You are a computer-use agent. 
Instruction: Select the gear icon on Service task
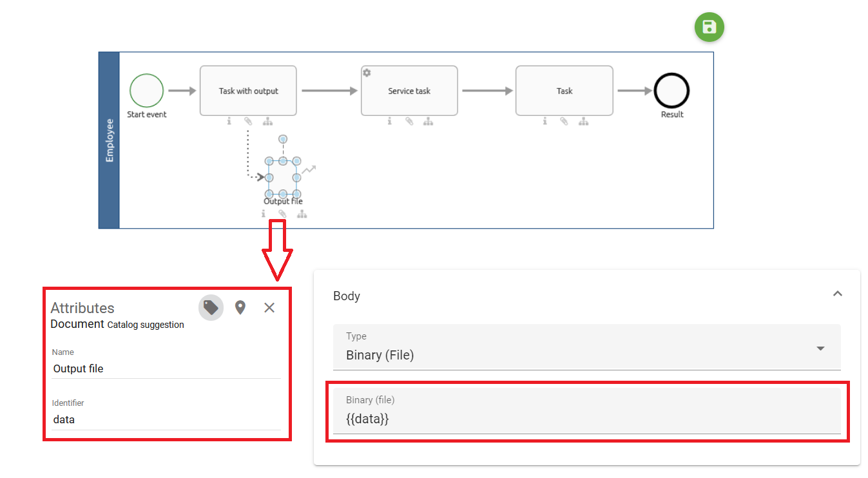pyautogui.click(x=366, y=73)
